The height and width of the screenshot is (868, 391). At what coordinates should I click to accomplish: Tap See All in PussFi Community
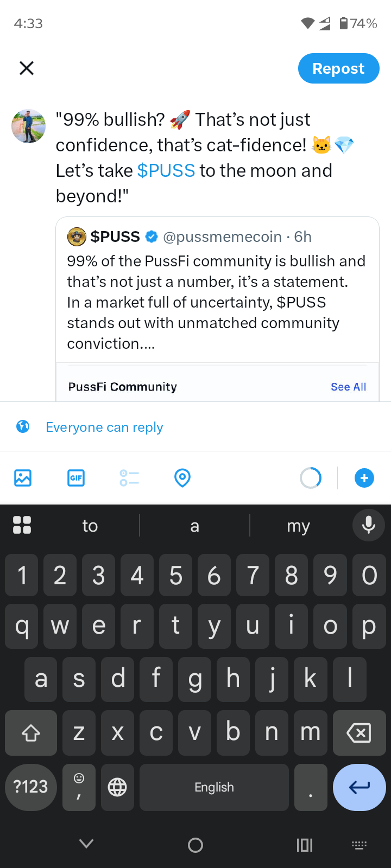[349, 387]
